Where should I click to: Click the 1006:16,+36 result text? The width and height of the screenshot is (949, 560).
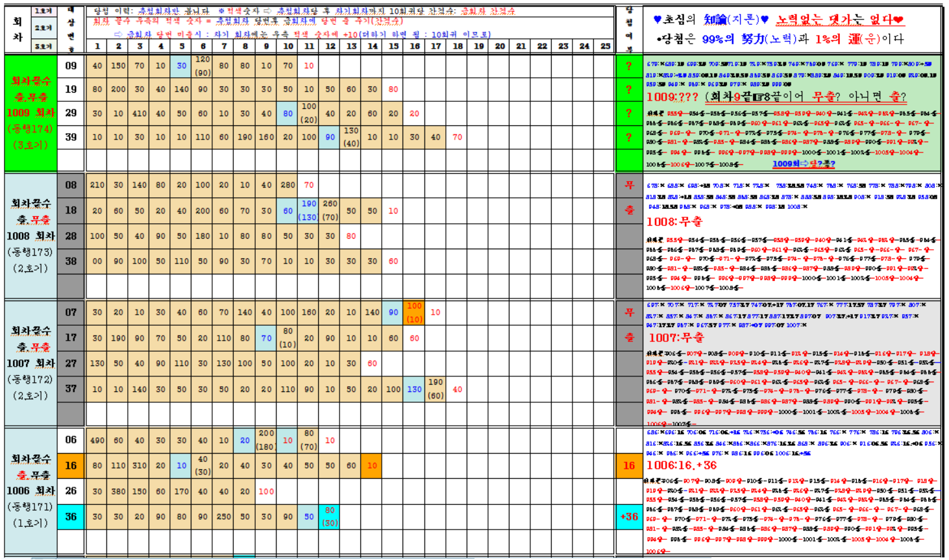pos(682,465)
